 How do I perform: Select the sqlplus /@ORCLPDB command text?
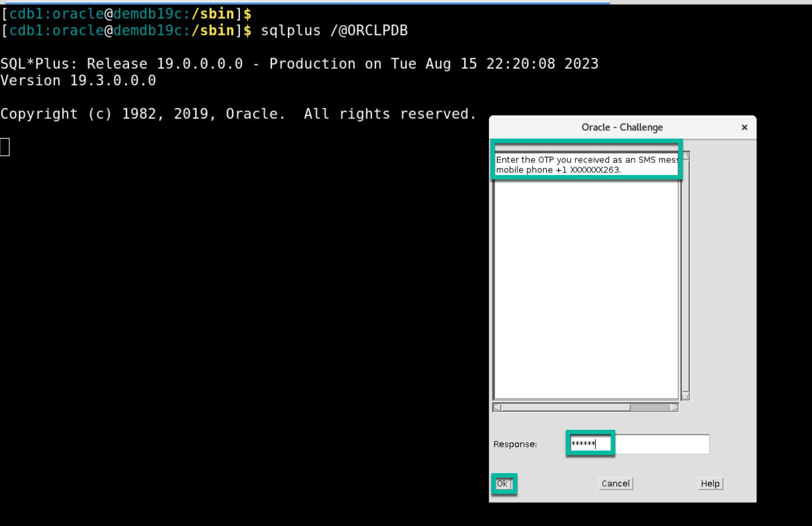[x=334, y=30]
